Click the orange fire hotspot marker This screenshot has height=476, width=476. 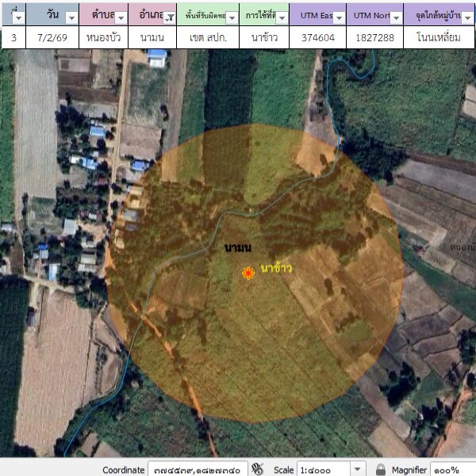point(248,273)
